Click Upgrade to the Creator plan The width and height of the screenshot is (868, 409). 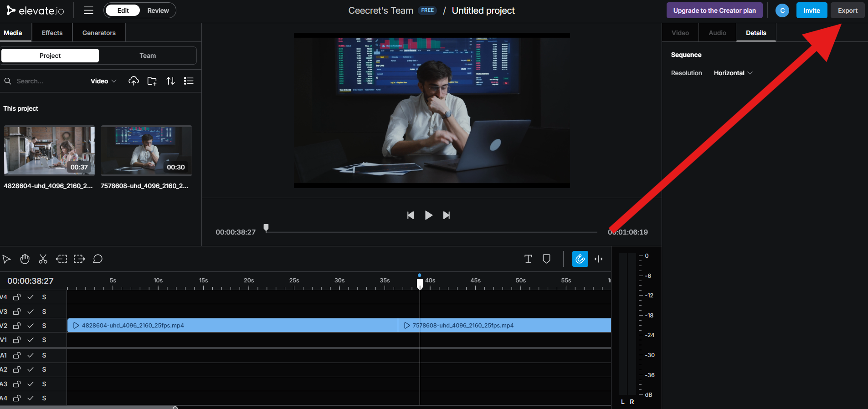(x=714, y=10)
